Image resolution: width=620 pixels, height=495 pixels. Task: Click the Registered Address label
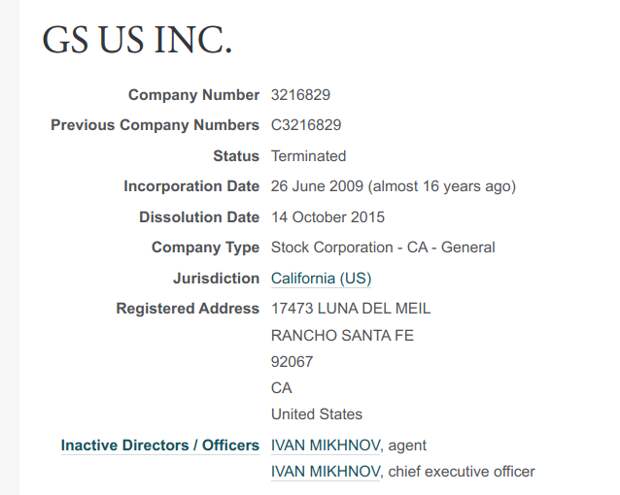click(188, 308)
